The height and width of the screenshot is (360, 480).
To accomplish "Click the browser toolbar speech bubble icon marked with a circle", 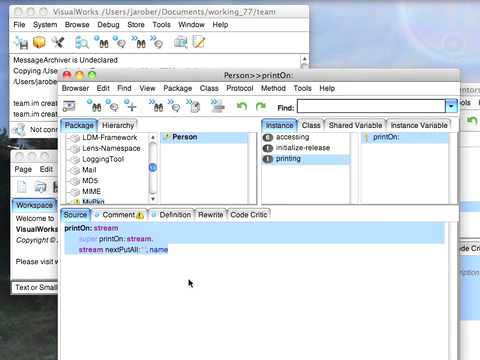I will point(112,105).
